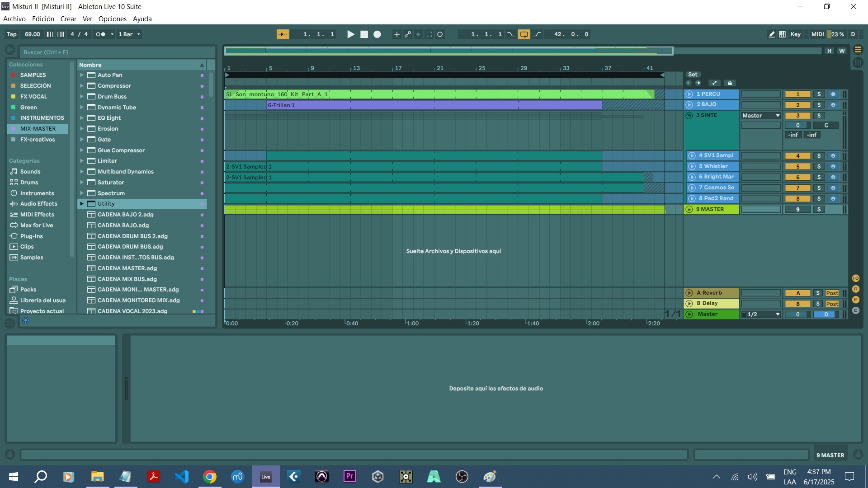
Task: Toggle the MIDI Map Mode switch
Action: pyautogui.click(x=817, y=34)
